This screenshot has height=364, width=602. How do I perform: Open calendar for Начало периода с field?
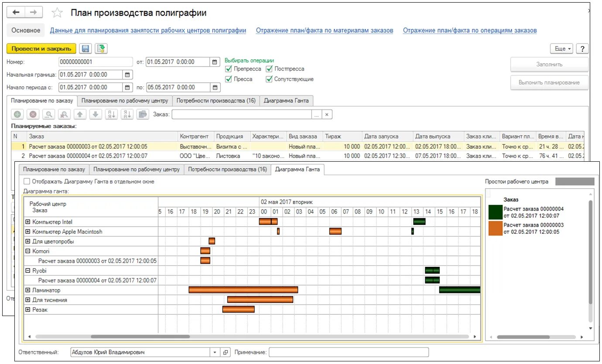[x=127, y=87]
